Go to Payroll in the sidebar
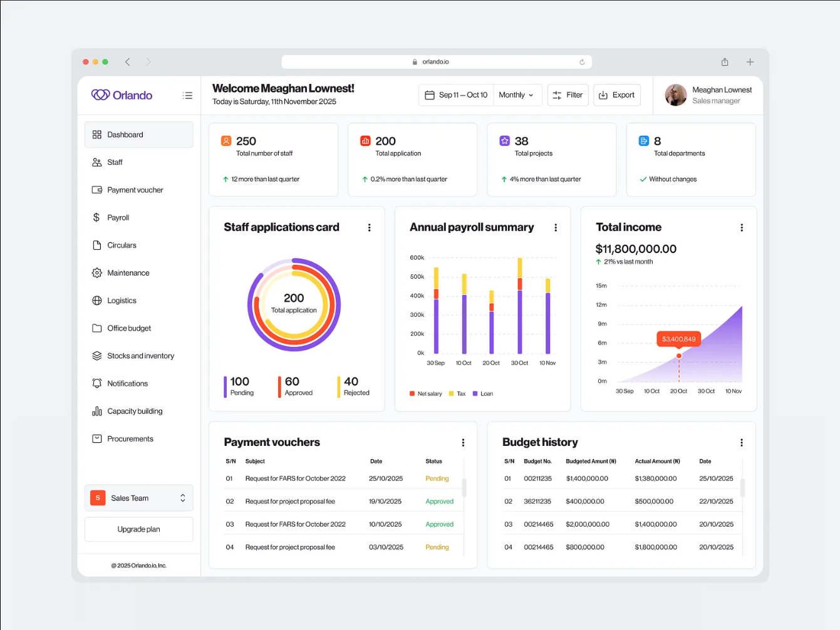Image resolution: width=840 pixels, height=630 pixels. click(118, 218)
